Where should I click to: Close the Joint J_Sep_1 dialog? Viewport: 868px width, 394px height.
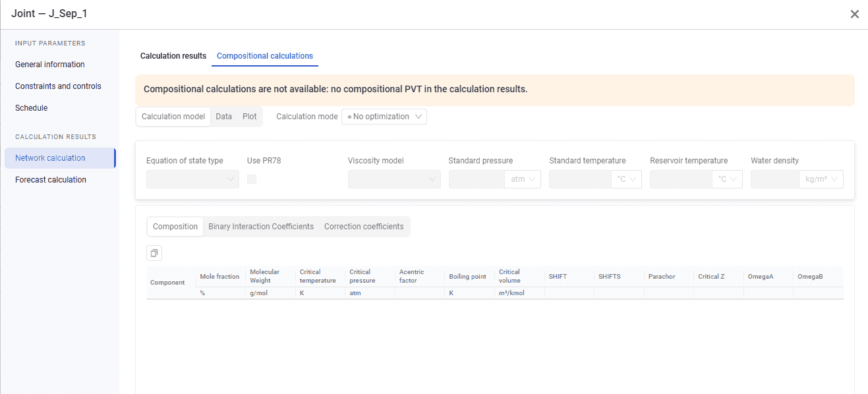pos(854,14)
